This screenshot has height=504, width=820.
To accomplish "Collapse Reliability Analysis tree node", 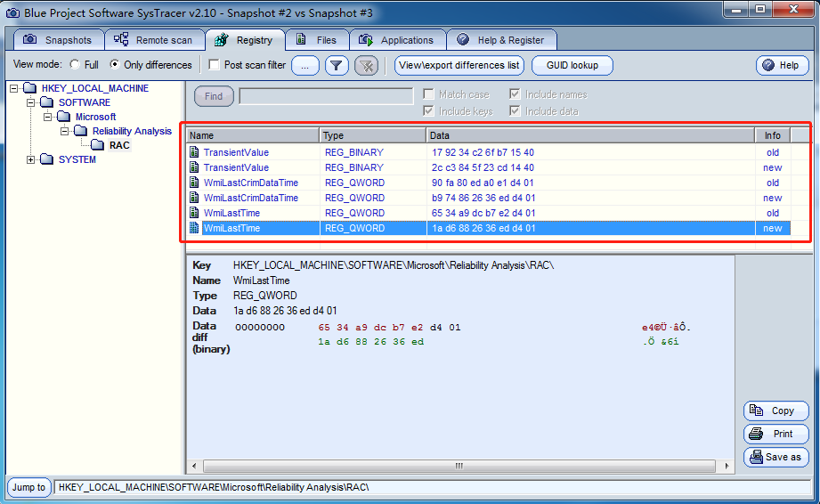I will pyautogui.click(x=64, y=131).
